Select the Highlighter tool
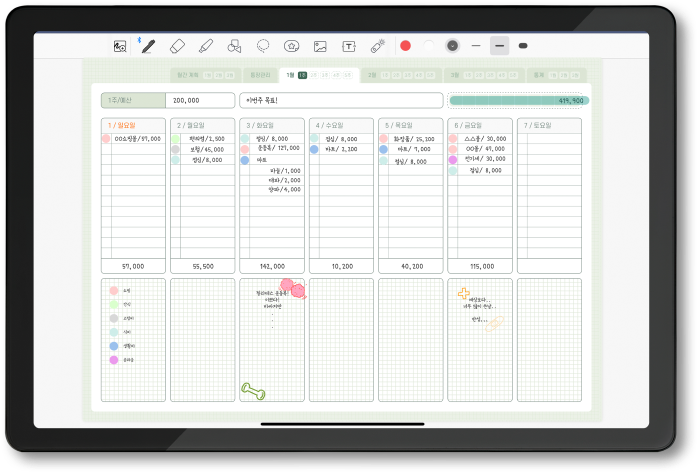The width and height of the screenshot is (698, 473). 206,46
